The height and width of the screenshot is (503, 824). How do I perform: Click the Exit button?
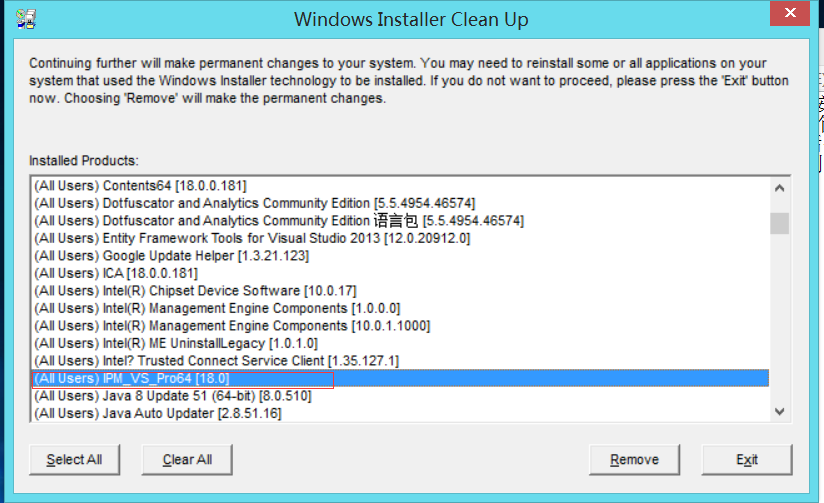(747, 459)
